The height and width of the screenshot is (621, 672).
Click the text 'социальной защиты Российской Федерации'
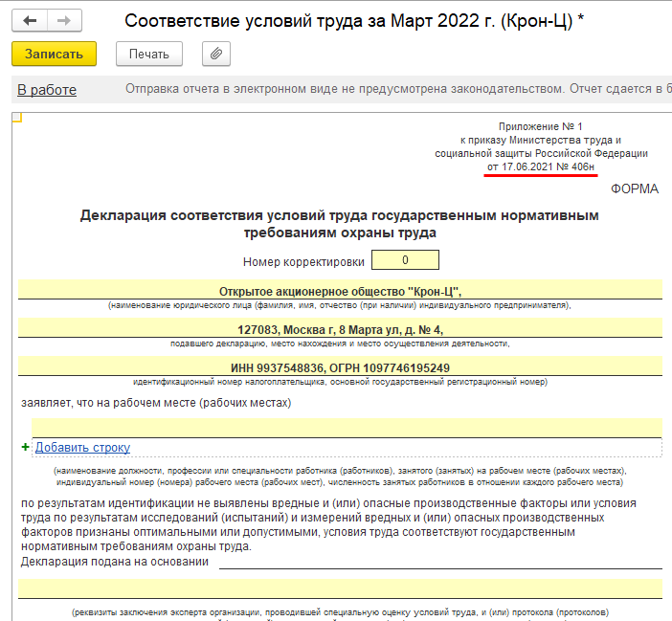[x=541, y=153]
